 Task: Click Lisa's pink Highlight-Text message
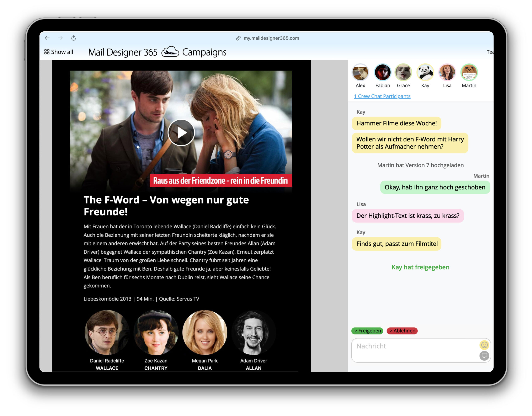coord(408,216)
